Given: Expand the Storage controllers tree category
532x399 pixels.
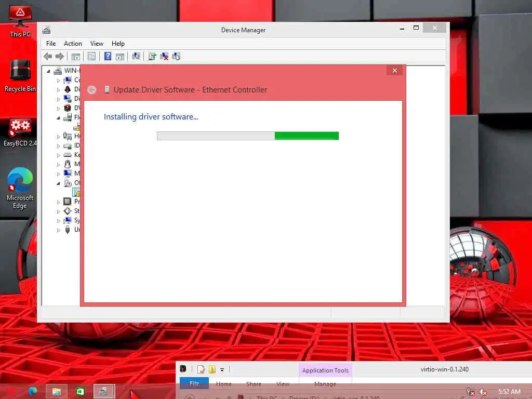Looking at the screenshot, I should point(58,211).
